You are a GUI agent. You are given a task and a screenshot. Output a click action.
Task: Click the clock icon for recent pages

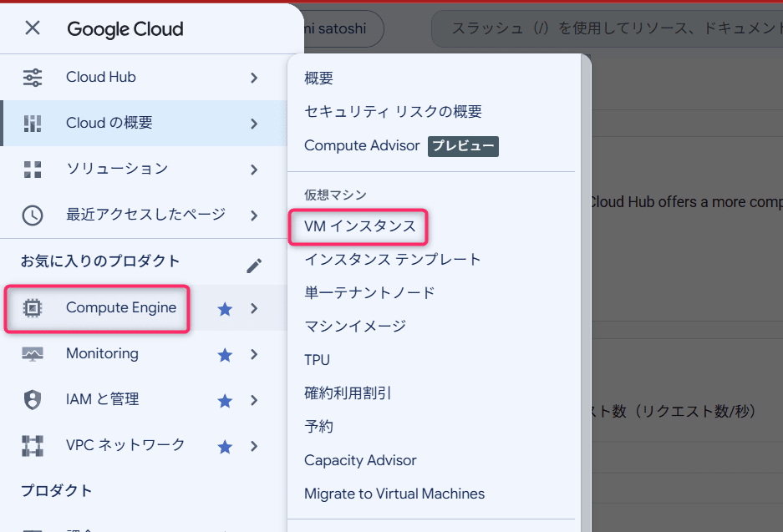33,215
